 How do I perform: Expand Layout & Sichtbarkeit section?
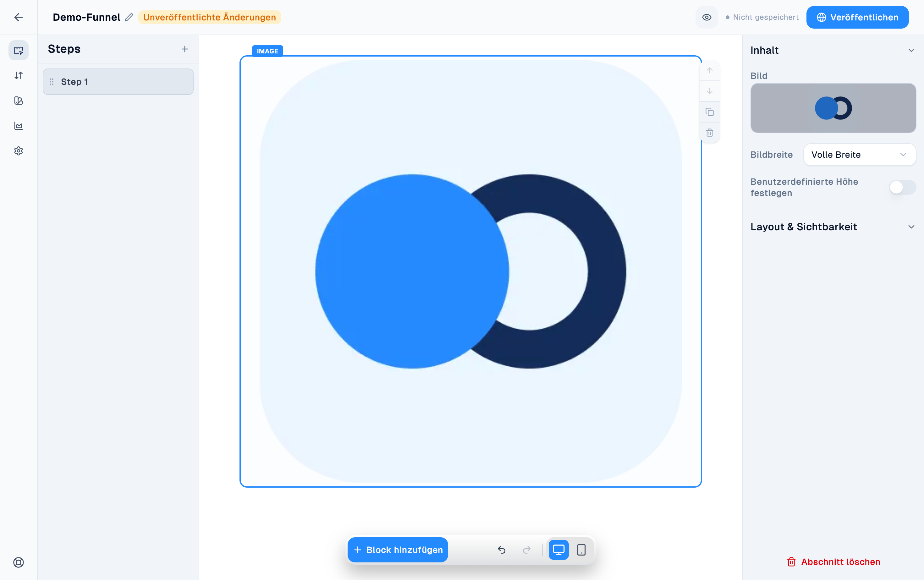tap(833, 227)
